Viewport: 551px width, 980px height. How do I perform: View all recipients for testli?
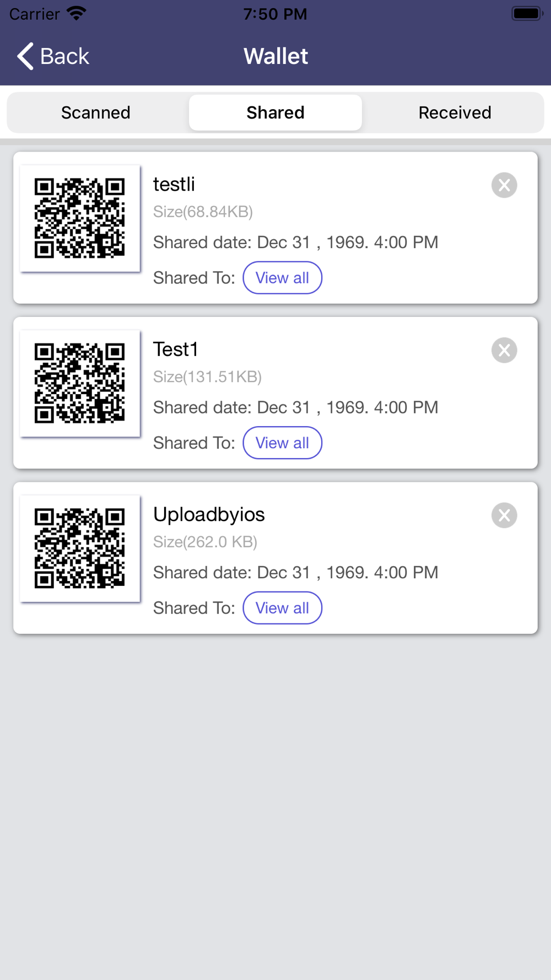click(x=282, y=278)
